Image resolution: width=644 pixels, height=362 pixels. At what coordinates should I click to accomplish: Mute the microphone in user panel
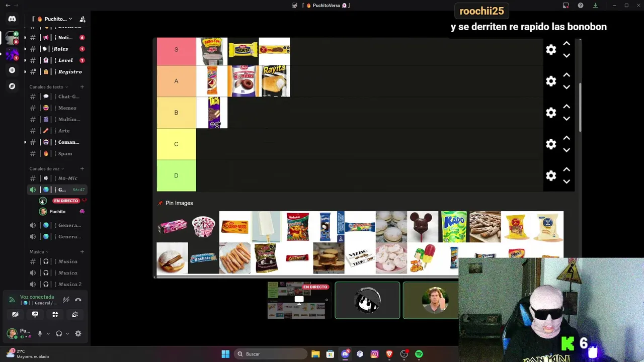tap(40, 333)
